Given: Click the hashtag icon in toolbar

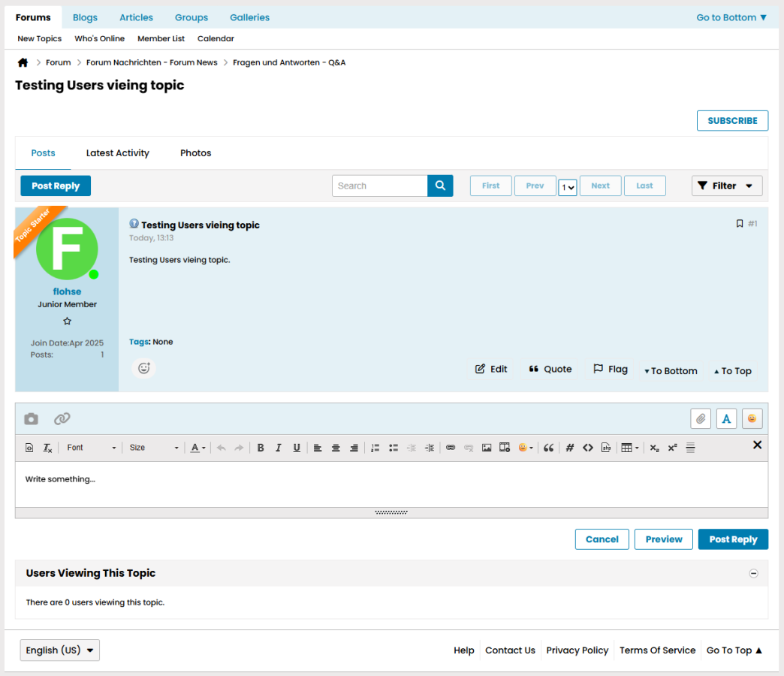Looking at the screenshot, I should 569,448.
